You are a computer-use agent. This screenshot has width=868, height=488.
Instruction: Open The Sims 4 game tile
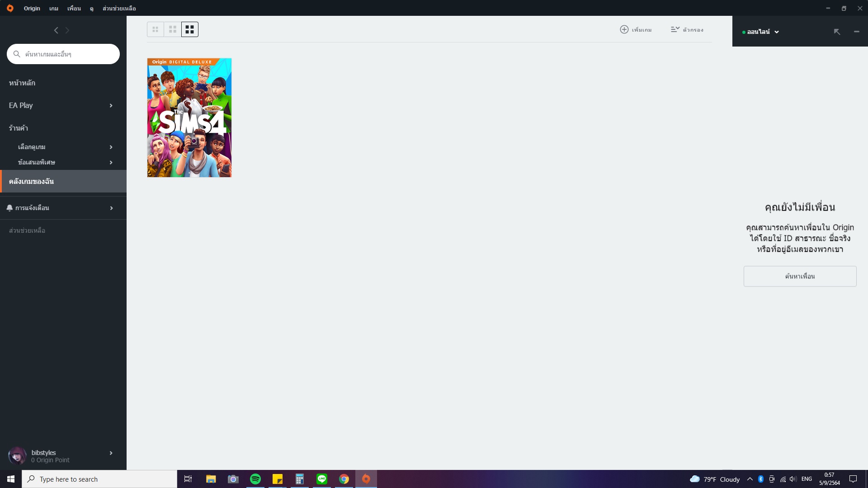point(189,117)
